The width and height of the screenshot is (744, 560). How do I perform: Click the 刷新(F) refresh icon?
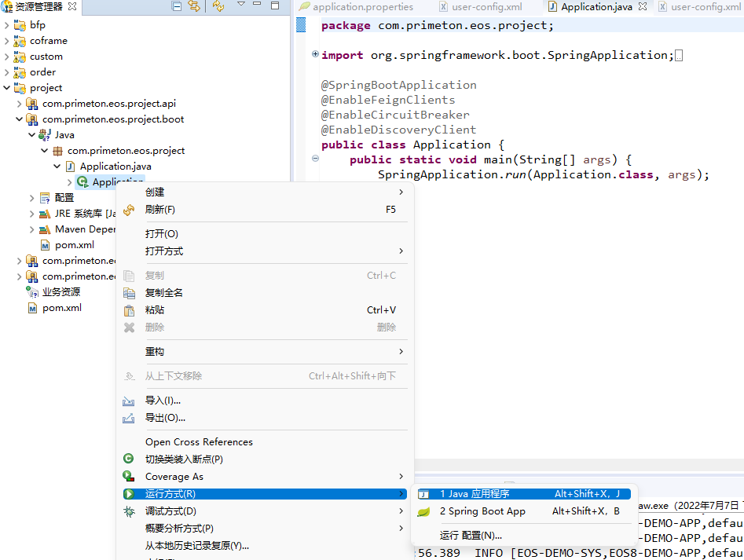129,210
